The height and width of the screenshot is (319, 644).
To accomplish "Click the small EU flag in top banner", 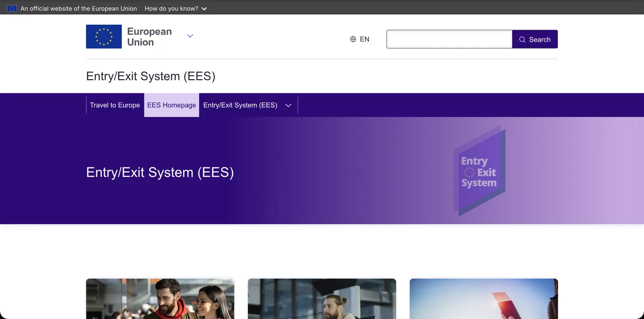I will point(12,8).
